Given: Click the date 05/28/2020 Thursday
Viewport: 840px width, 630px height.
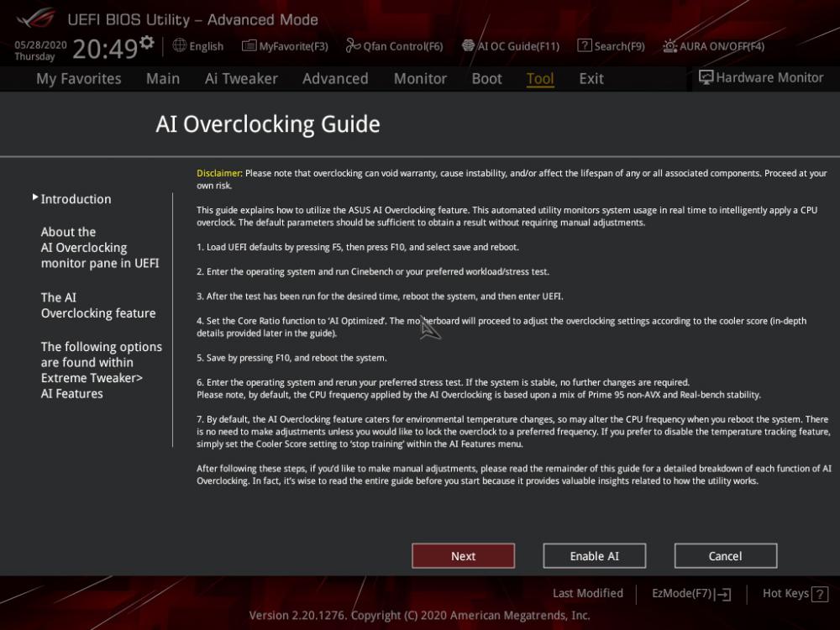Looking at the screenshot, I should tap(40, 50).
